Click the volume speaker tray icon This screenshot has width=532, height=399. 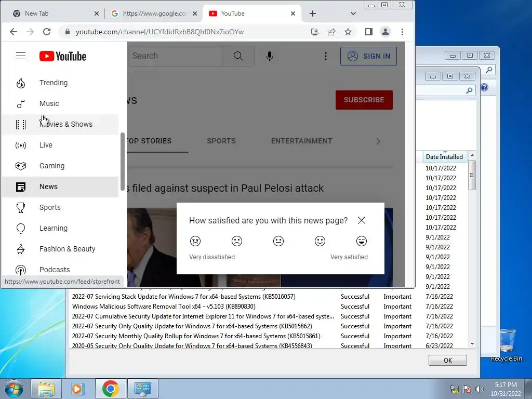(x=479, y=389)
